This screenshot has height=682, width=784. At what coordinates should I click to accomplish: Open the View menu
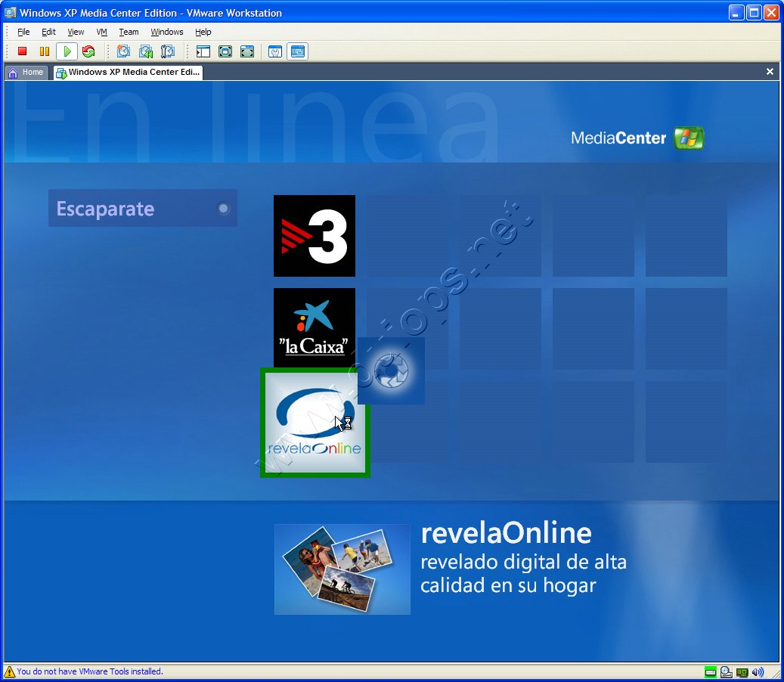[76, 32]
